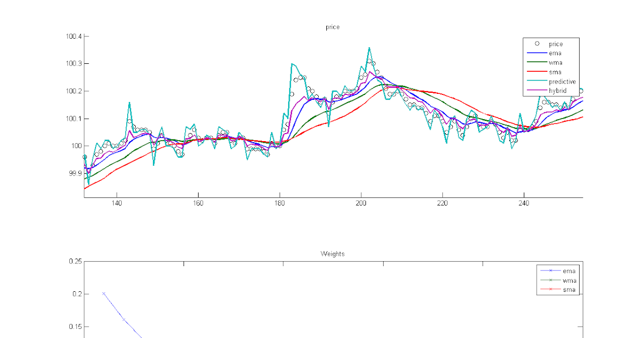Click the 'price' title above the top chart
644x338 pixels.
point(333,27)
